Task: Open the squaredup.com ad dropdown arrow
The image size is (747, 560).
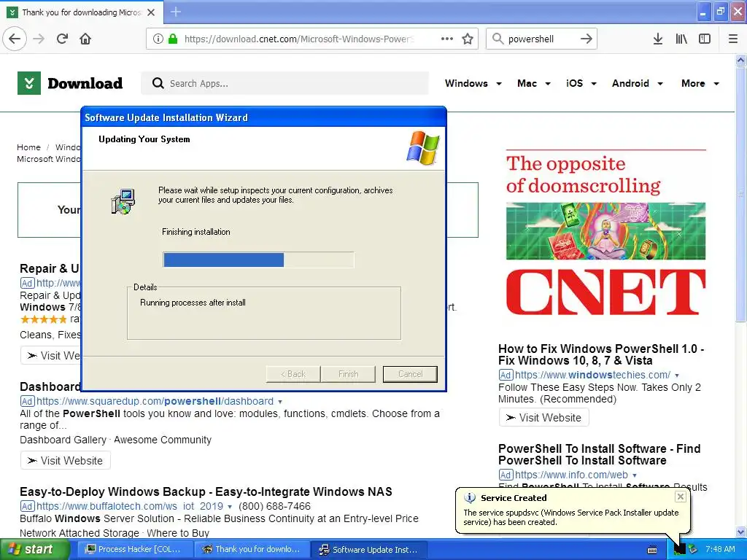Action: tap(280, 402)
